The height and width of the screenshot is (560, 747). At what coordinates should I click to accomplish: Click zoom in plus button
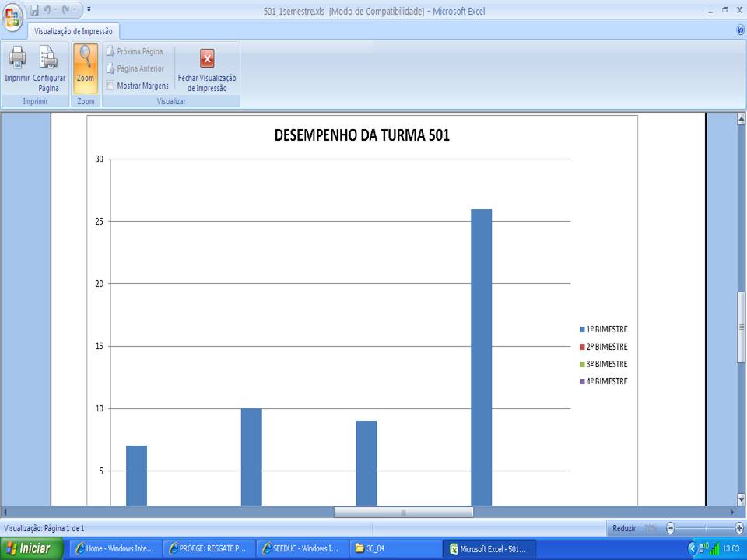(x=739, y=528)
